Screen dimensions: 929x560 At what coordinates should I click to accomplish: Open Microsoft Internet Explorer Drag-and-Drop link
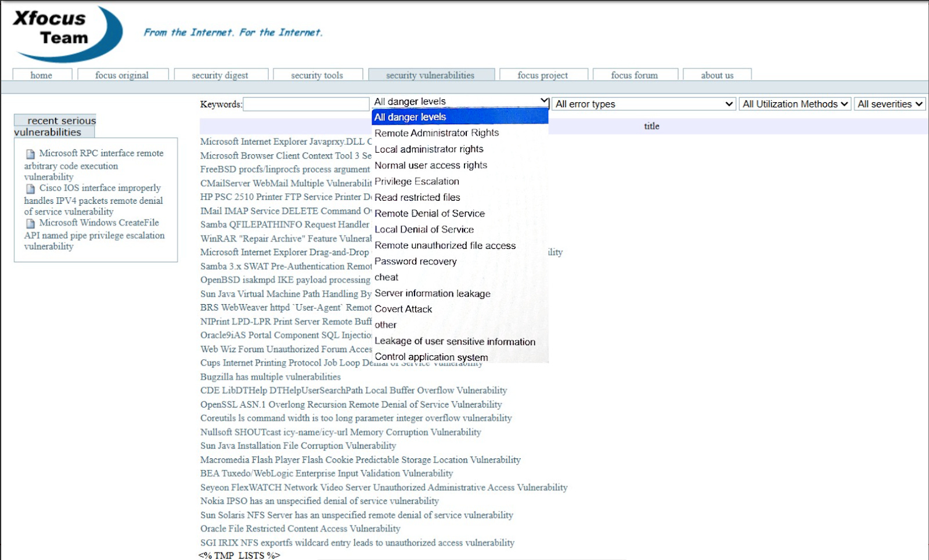pyautogui.click(x=285, y=252)
